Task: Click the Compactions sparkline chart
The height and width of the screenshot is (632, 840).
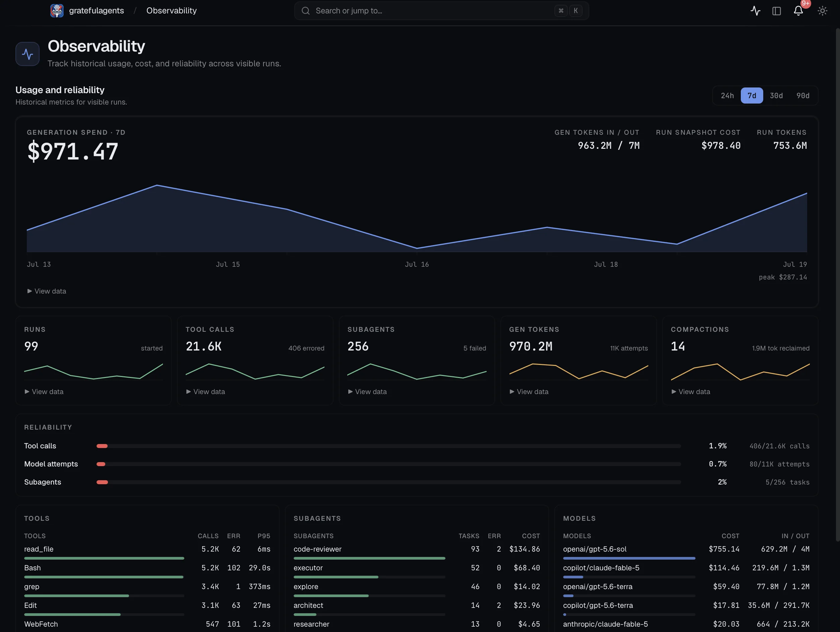Action: tap(740, 371)
